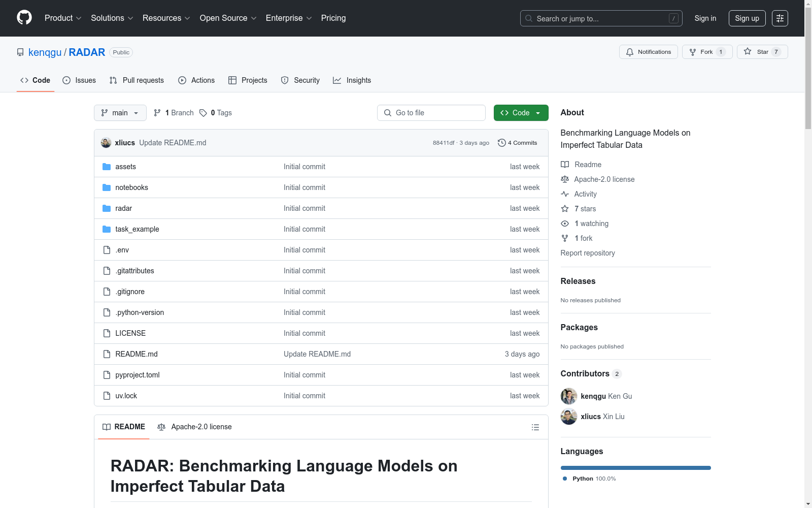Viewport: 812px width, 508px height.
Task: Click the Apache-2.0 license scale icon
Action: (565, 179)
